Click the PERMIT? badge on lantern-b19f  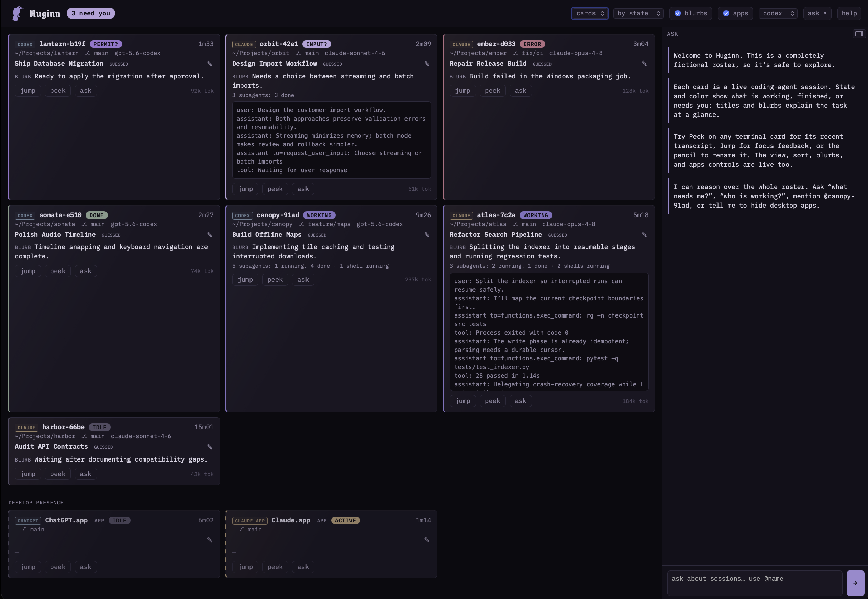pyautogui.click(x=106, y=44)
